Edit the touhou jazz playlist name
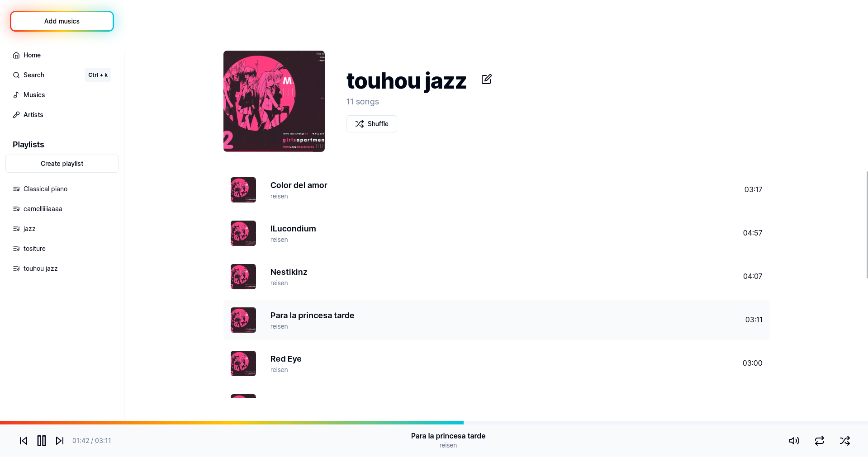Screen dimensions: 868x457 pos(486,80)
